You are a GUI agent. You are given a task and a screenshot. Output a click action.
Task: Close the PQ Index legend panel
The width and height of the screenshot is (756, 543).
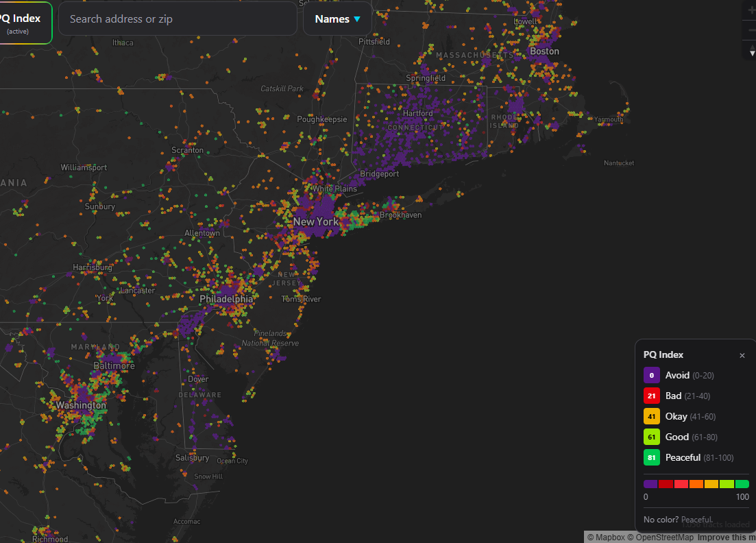click(742, 355)
